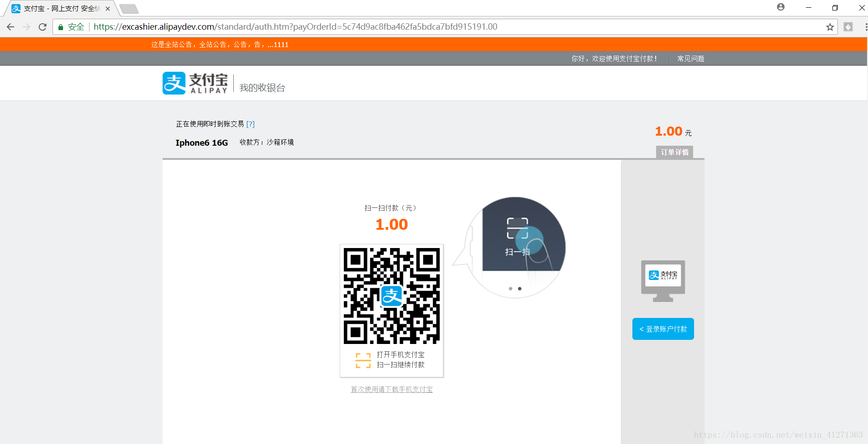Click 我的收银台 header text
Viewport: 868px width, 444px height.
(262, 88)
